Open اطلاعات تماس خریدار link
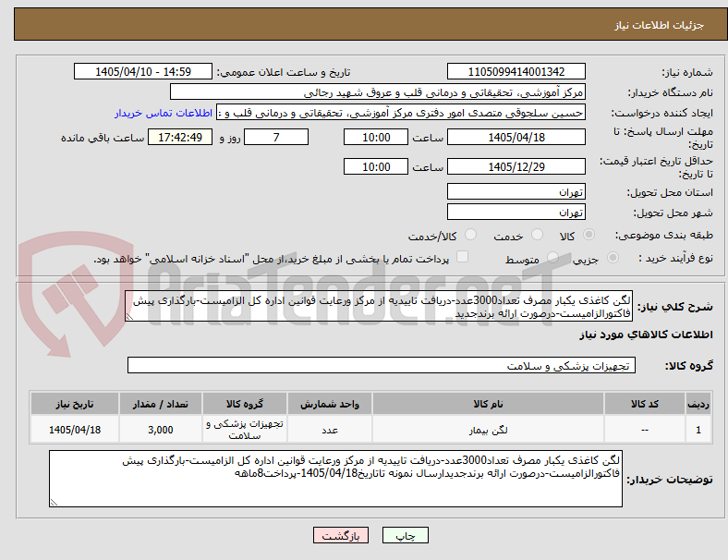The height and width of the screenshot is (560, 728). point(164,113)
